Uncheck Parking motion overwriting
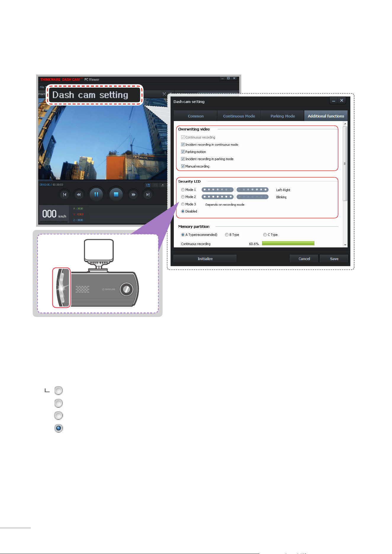The image size is (392, 554). point(183,152)
